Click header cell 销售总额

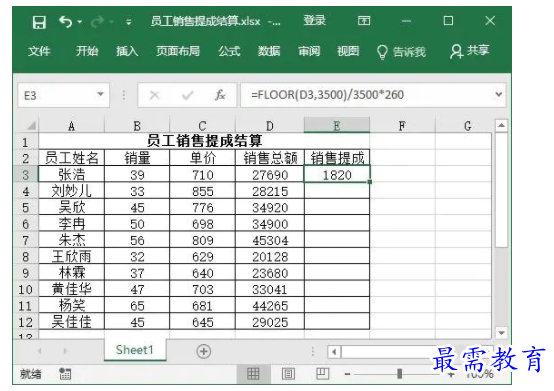click(x=270, y=158)
